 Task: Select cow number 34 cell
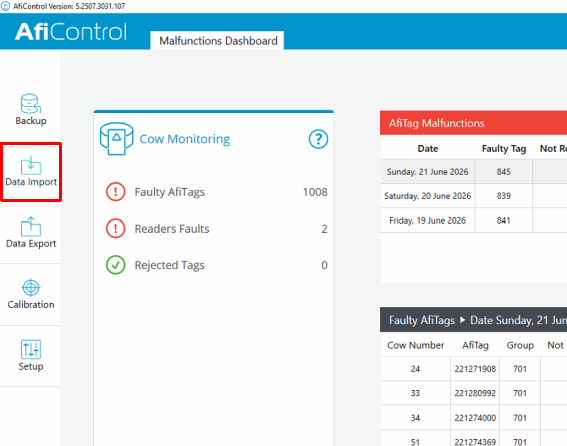(415, 418)
